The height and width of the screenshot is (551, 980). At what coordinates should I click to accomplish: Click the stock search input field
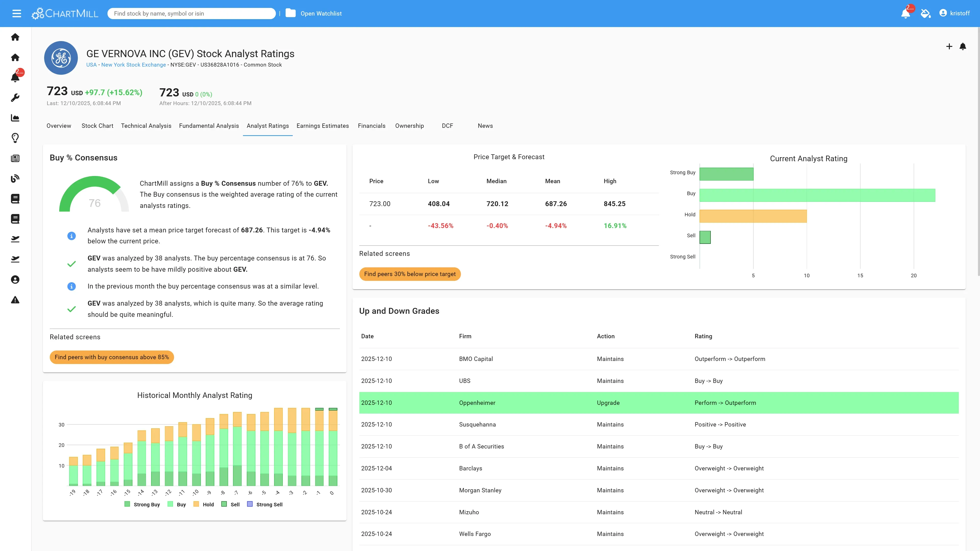[191, 13]
